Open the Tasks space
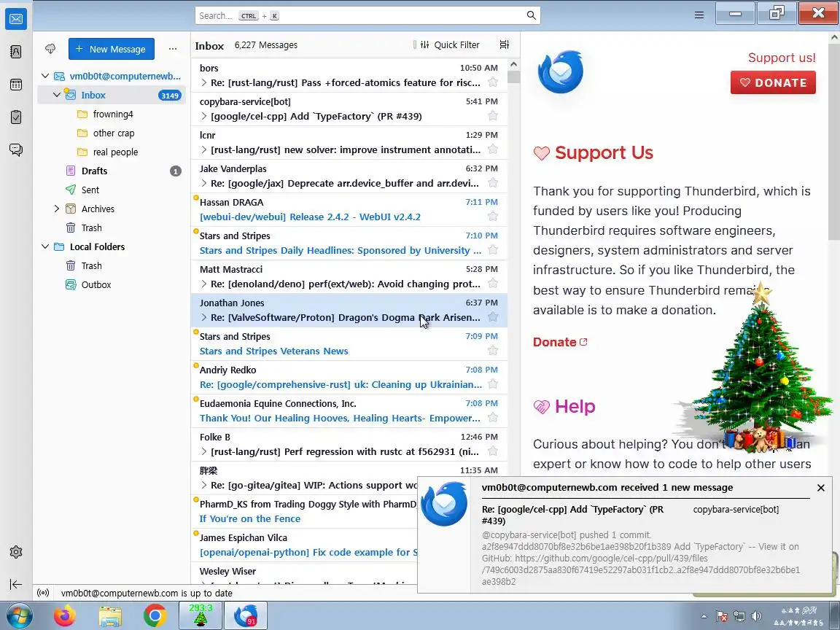The height and width of the screenshot is (630, 840). coord(16,117)
